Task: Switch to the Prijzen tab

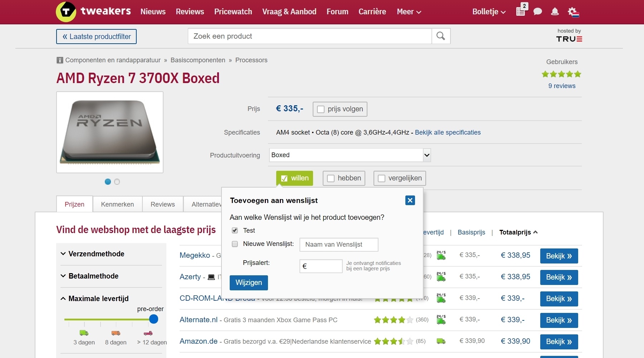Action: click(x=74, y=204)
